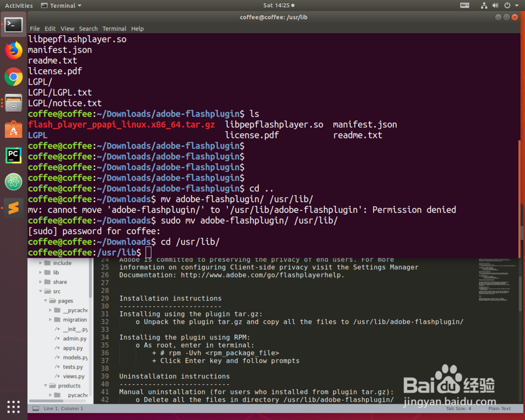The image size is (525, 420).
Task: Collapse the products folder in Sublime
Action: 46,385
